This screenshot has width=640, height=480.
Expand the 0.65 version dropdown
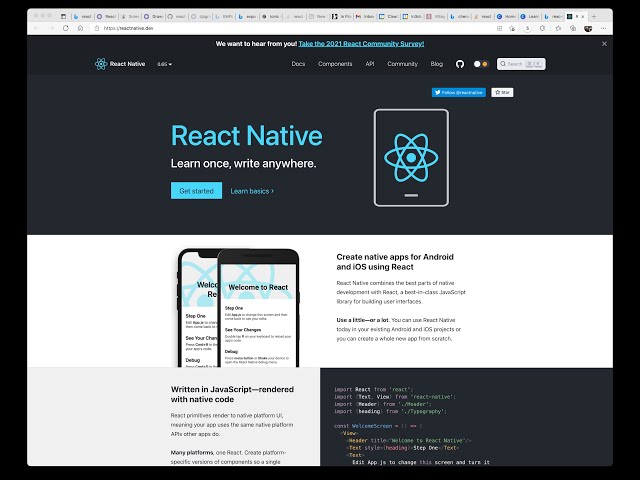[164, 64]
